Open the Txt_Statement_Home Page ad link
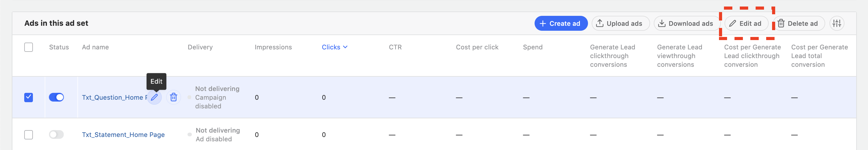The image size is (868, 150). (x=123, y=135)
